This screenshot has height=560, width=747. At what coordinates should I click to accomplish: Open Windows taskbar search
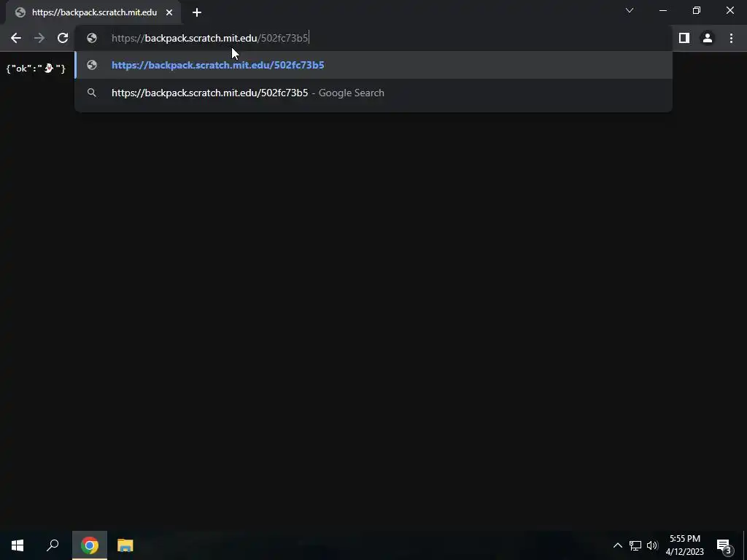[x=53, y=545]
